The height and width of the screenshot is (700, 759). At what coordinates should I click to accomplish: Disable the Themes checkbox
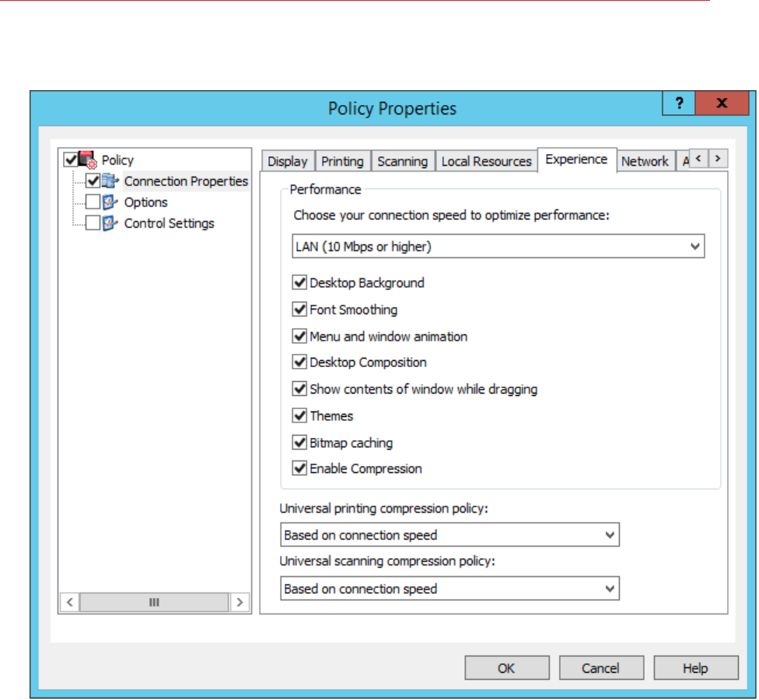point(299,415)
